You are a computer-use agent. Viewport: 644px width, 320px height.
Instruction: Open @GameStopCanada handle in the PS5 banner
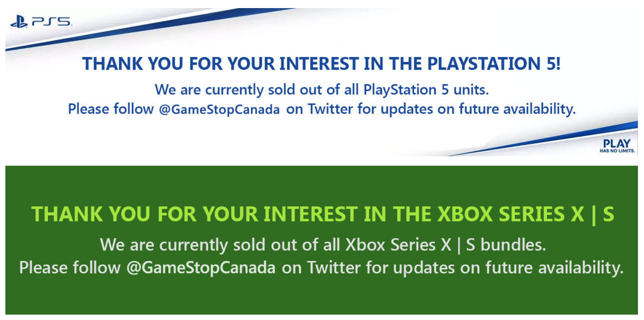click(x=219, y=109)
